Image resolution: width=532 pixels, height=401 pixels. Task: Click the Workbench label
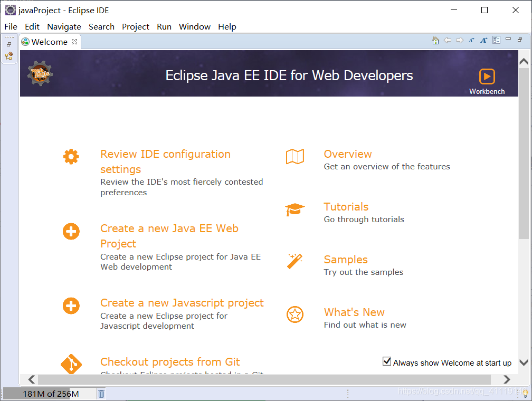487,91
